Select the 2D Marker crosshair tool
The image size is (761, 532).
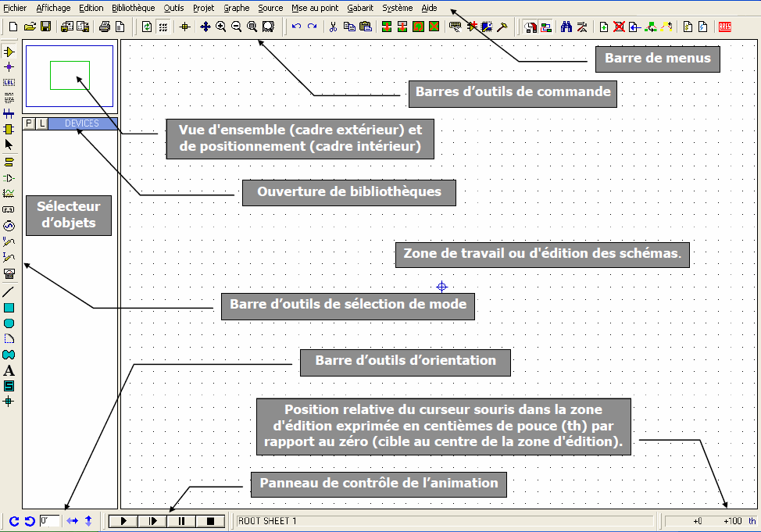(9, 402)
